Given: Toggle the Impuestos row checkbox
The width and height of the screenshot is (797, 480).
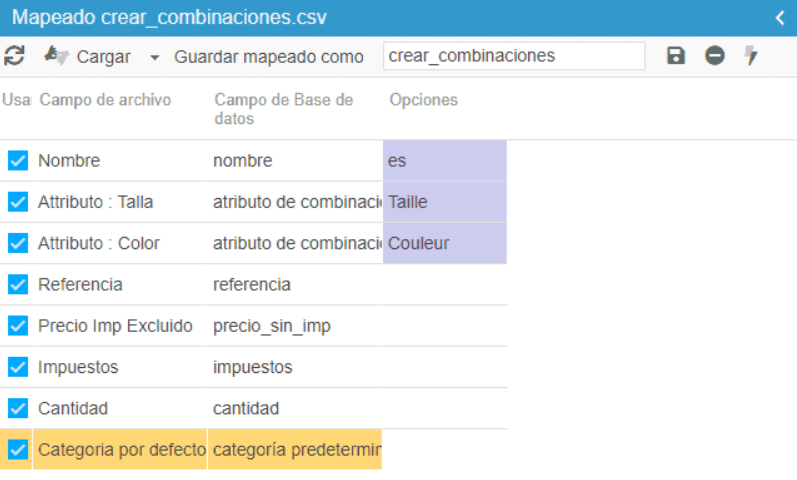Looking at the screenshot, I should tap(18, 368).
